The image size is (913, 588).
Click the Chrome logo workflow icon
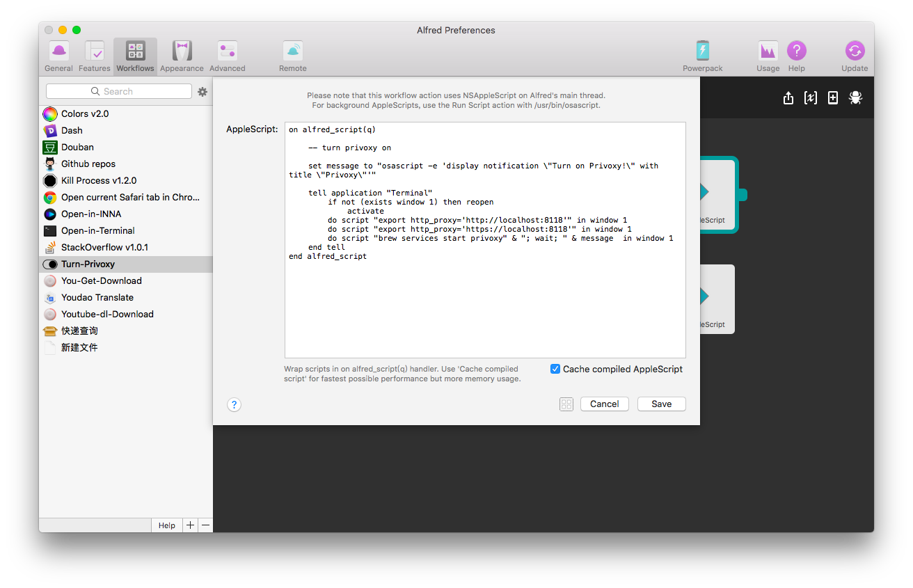50,197
